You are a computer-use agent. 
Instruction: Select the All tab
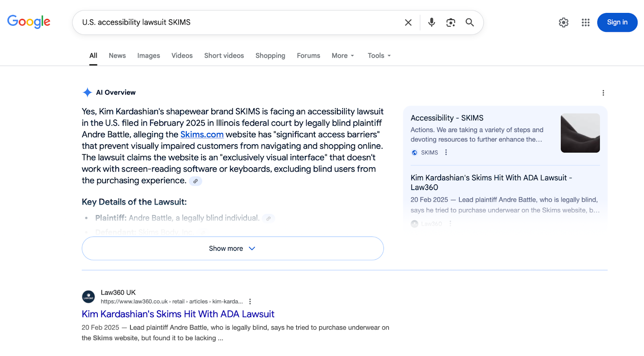click(x=93, y=56)
